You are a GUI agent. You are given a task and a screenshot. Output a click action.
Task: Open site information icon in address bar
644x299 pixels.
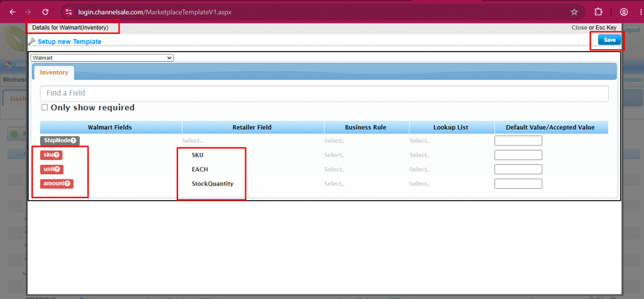click(x=69, y=12)
